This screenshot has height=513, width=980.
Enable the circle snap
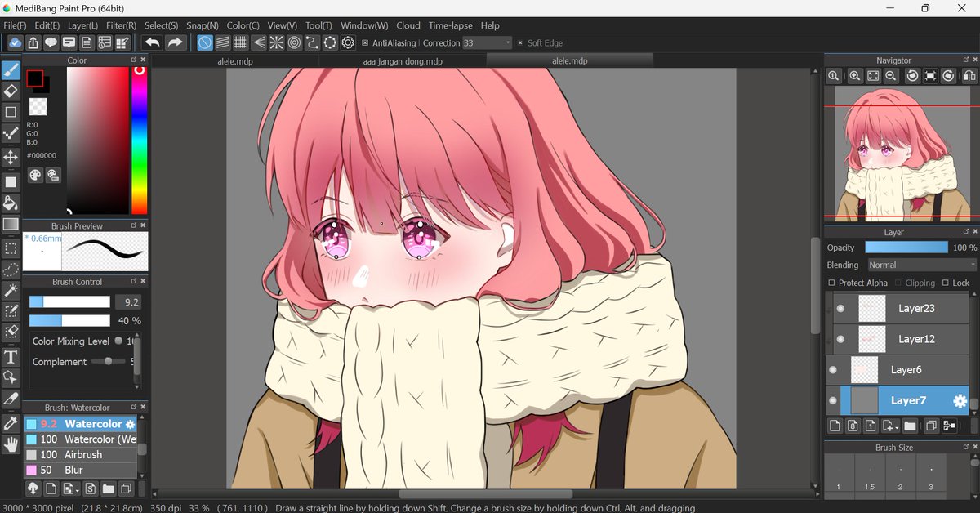tap(294, 42)
